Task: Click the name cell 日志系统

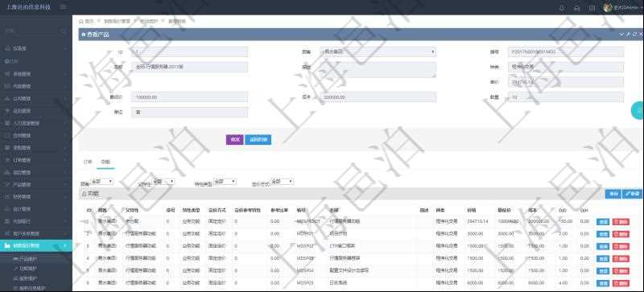Action: tap(338, 283)
